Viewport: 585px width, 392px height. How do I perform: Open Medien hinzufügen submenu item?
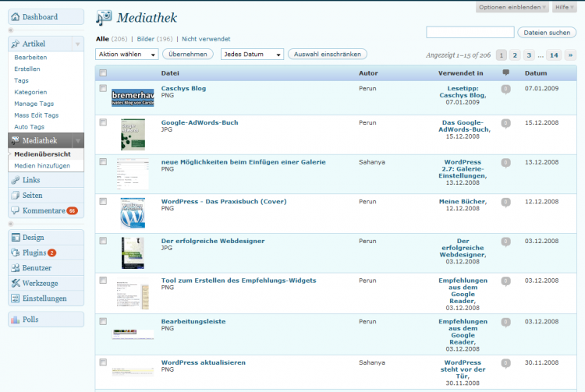click(42, 165)
